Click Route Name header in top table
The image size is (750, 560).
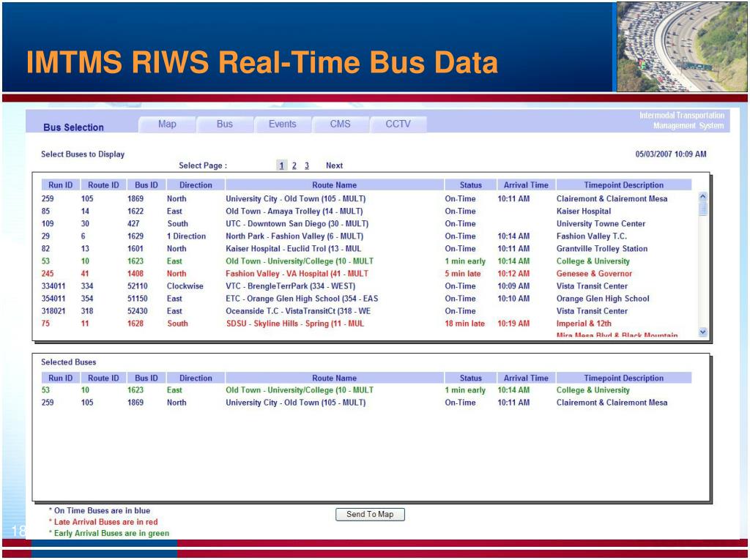point(334,185)
